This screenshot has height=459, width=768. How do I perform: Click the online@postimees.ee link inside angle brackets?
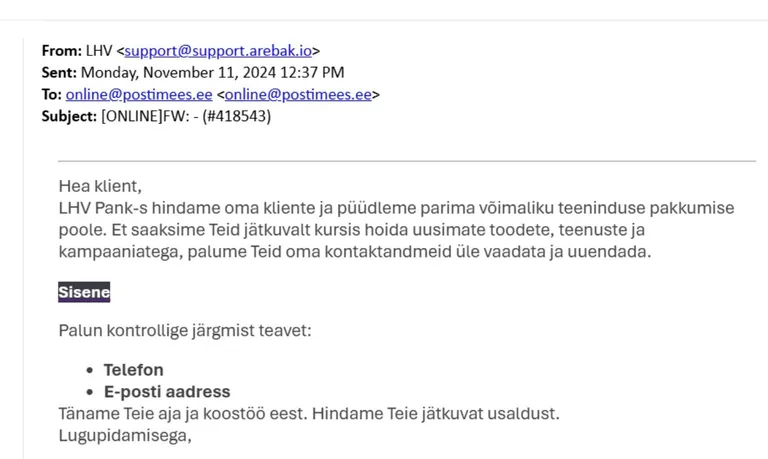pyautogui.click(x=298, y=95)
